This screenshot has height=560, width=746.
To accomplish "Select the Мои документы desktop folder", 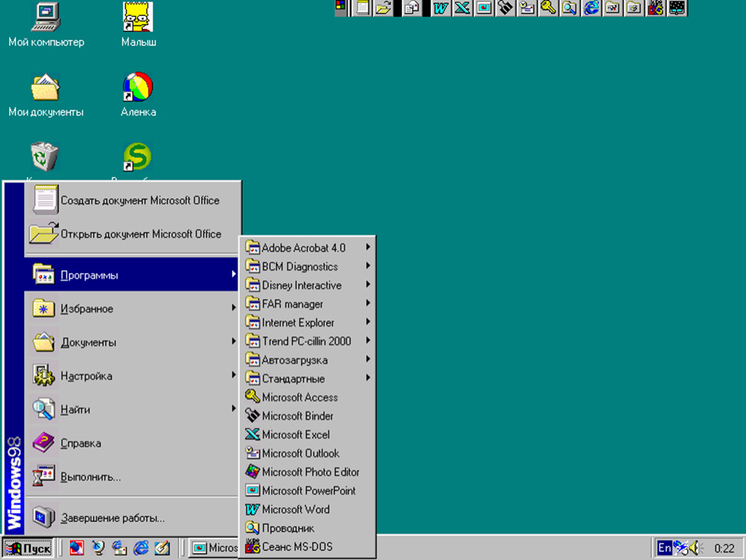I will click(x=45, y=95).
